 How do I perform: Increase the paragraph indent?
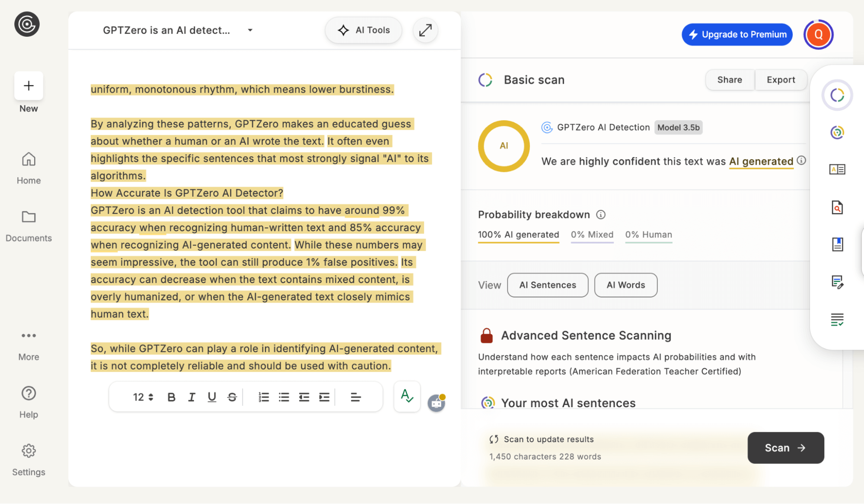324,397
